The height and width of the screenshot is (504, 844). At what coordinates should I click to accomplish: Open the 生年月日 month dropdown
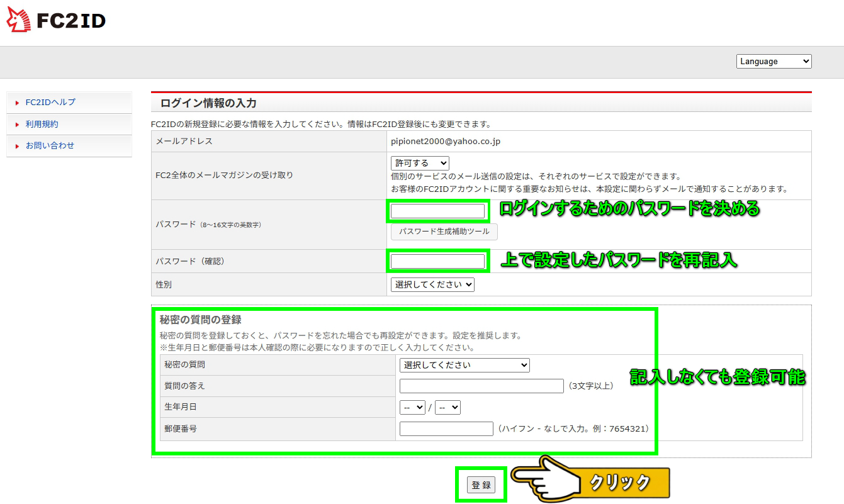tap(413, 407)
